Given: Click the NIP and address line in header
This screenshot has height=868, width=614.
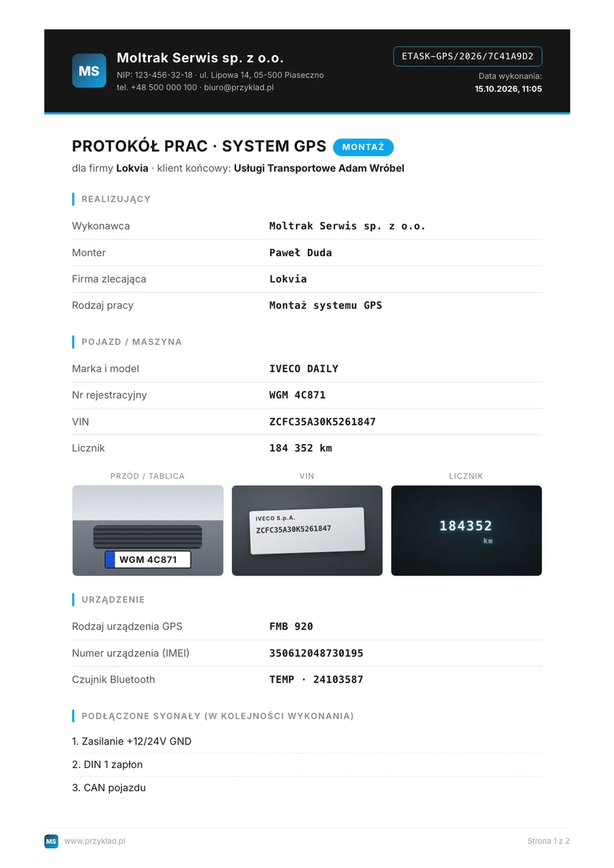Looking at the screenshot, I should pyautogui.click(x=220, y=75).
